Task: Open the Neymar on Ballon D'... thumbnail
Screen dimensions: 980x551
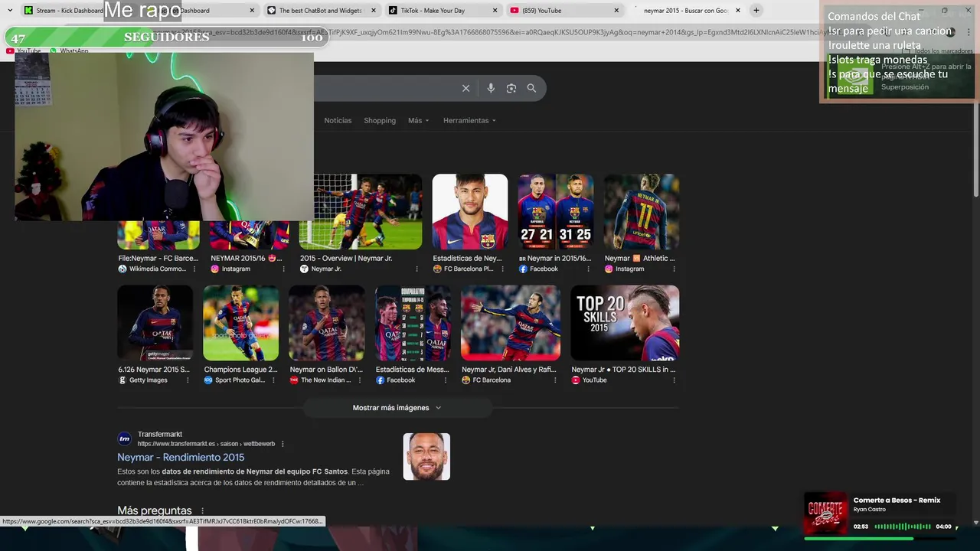Action: pos(327,323)
